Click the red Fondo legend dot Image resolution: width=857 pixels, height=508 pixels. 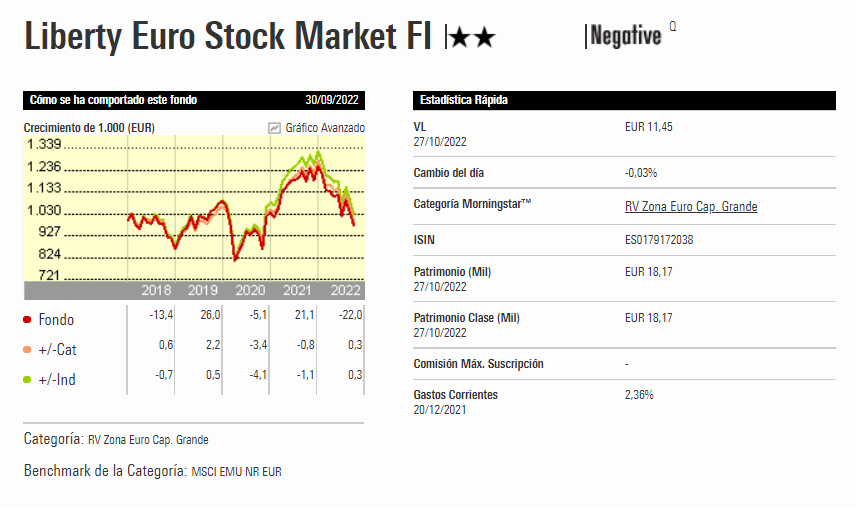coord(26,320)
